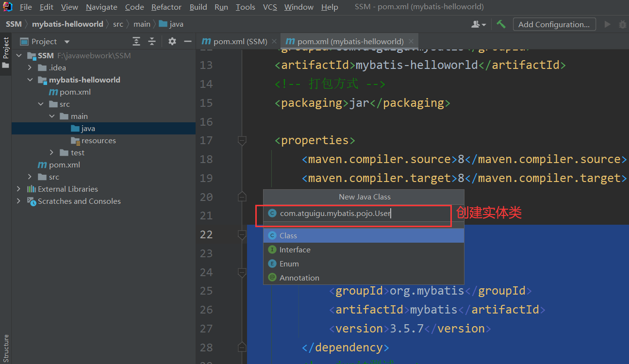Click the Run play icon
The height and width of the screenshot is (364, 629).
[x=607, y=24]
